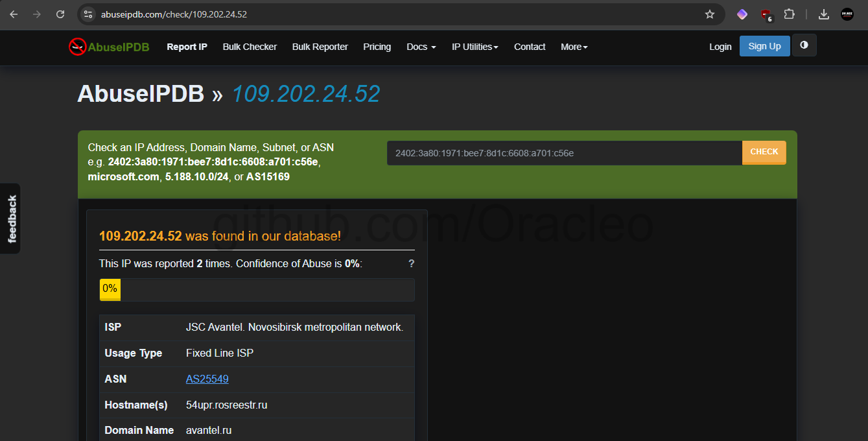868x441 pixels.
Task: Expand the IP Utilities dropdown
Action: (475, 47)
